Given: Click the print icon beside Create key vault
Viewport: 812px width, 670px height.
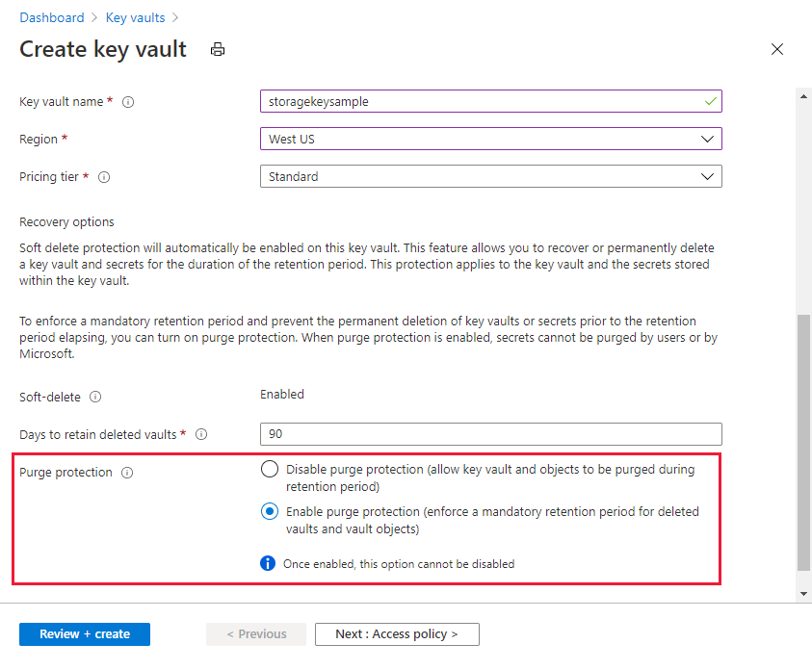Looking at the screenshot, I should coord(217,49).
